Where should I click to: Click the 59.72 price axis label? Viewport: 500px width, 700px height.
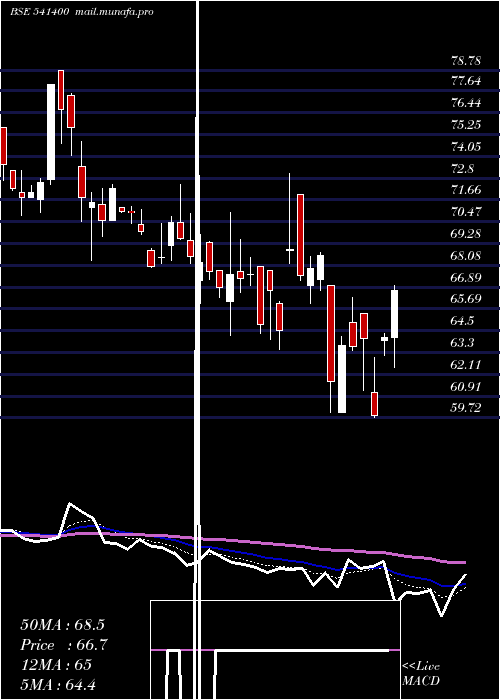pos(466,408)
